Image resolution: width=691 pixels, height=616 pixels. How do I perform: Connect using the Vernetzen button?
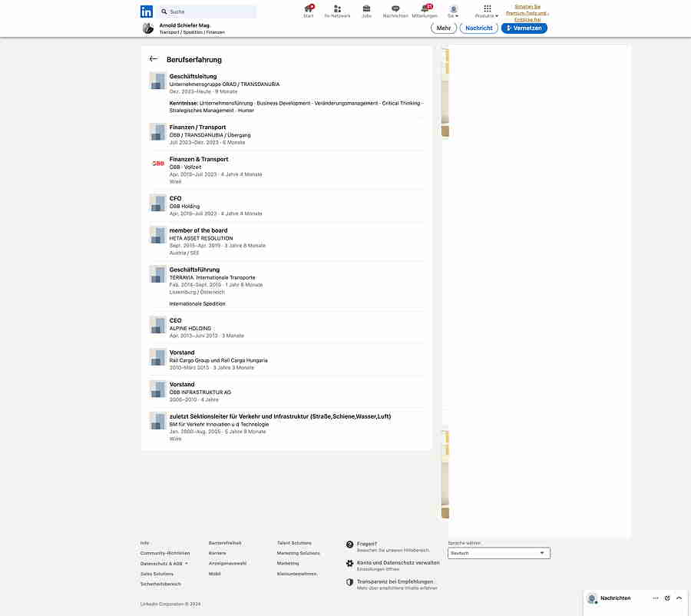click(524, 28)
